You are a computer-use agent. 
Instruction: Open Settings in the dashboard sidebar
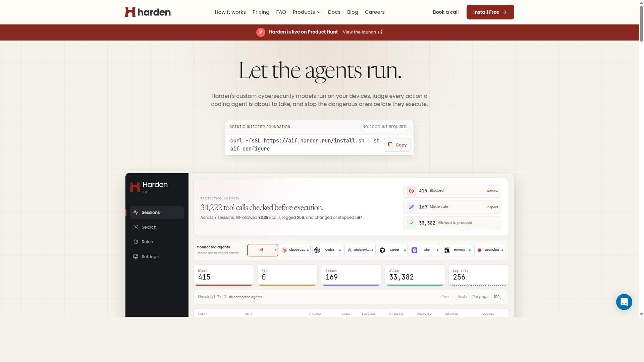(x=157, y=257)
